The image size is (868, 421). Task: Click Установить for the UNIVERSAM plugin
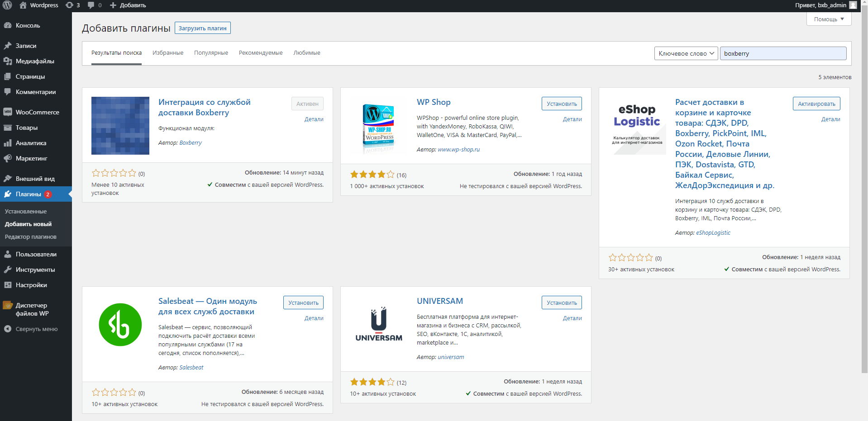pyautogui.click(x=562, y=303)
